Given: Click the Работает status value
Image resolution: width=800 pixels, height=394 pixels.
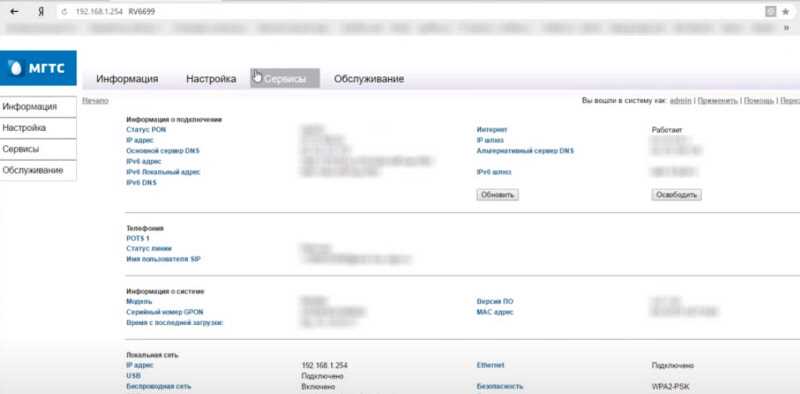Looking at the screenshot, I should [667, 130].
